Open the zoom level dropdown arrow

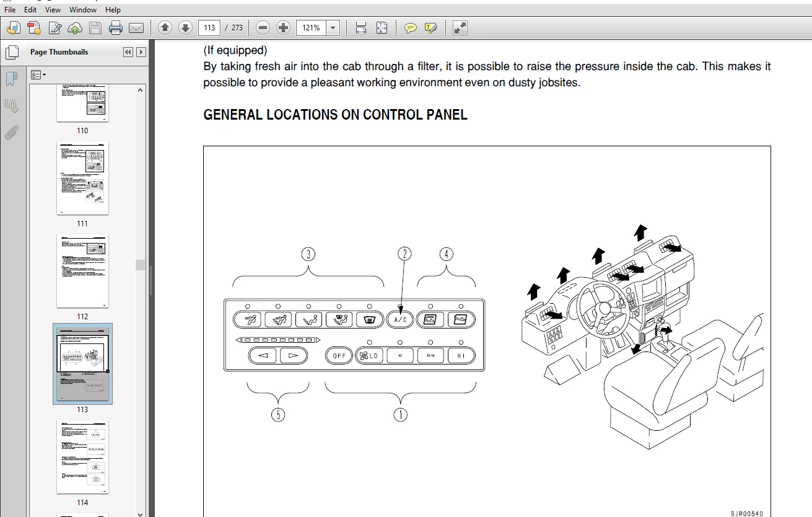pyautogui.click(x=333, y=28)
